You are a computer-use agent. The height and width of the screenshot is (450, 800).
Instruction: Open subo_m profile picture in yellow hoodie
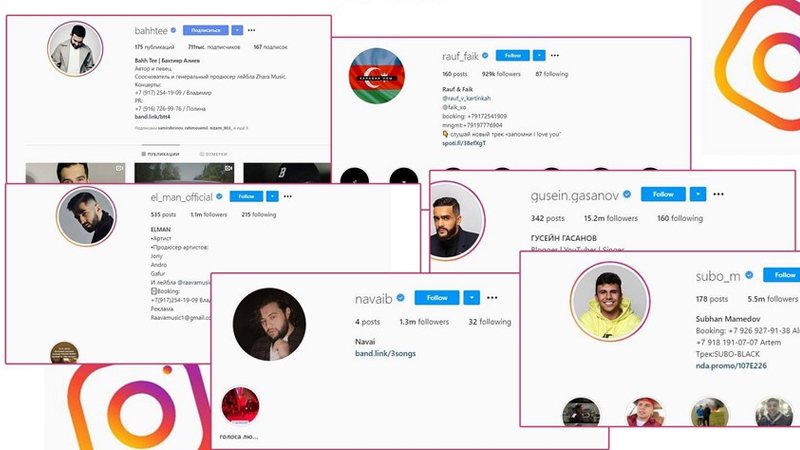pyautogui.click(x=610, y=301)
